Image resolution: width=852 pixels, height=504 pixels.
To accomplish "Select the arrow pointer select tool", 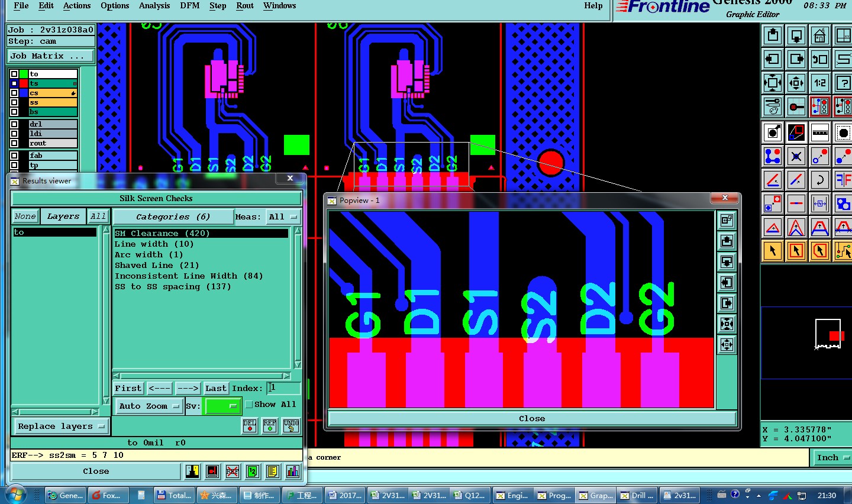I will [773, 251].
